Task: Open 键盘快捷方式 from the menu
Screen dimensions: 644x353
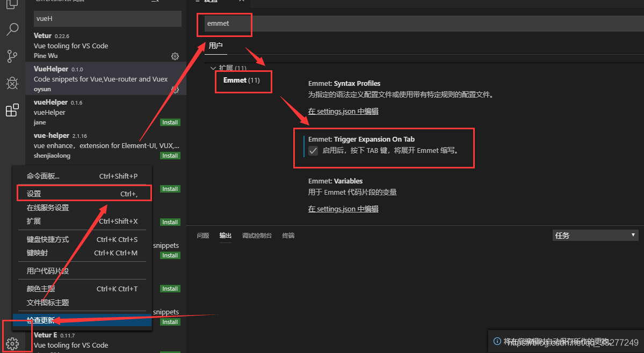Action: click(82, 239)
